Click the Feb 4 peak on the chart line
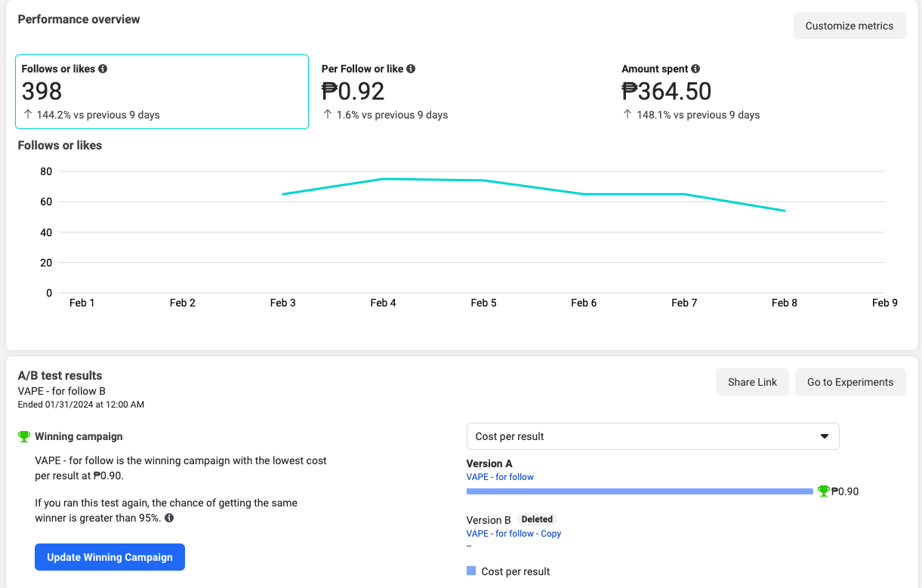Viewport: 922px width, 588px height. 384,179
